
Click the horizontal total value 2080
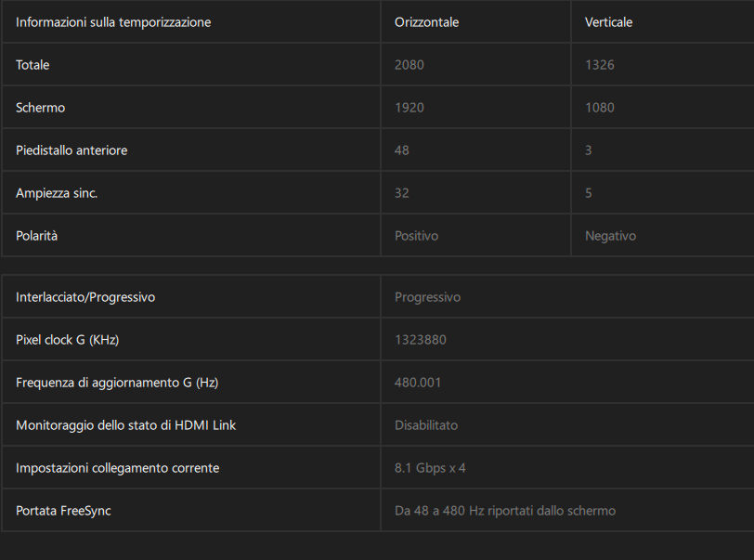(409, 65)
